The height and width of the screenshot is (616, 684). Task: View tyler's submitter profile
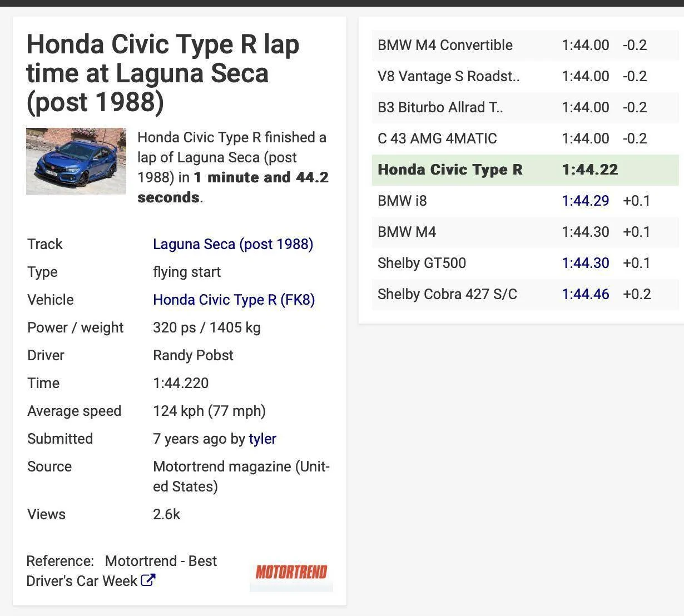pos(263,439)
